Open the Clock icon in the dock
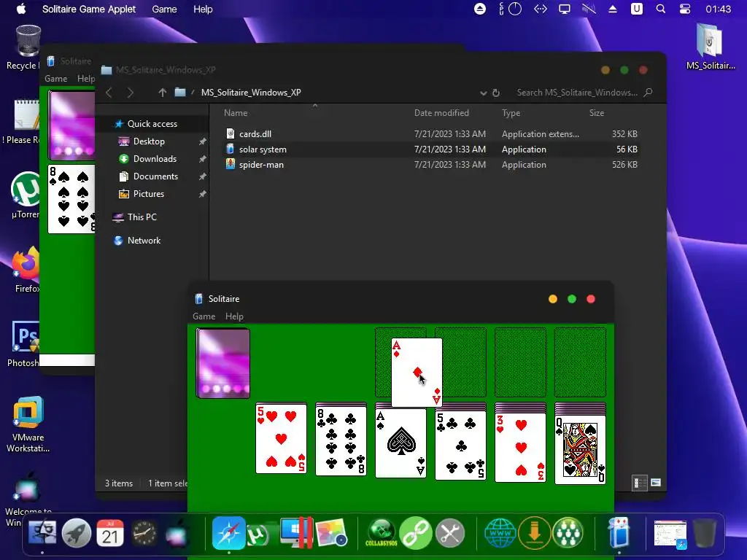This screenshot has height=560, width=747. click(144, 533)
